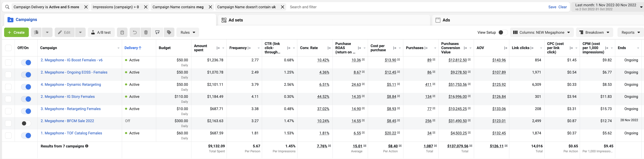Switch to the Ad sets tab
Image resolution: width=644 pixels, height=159 pixels.
(236, 20)
